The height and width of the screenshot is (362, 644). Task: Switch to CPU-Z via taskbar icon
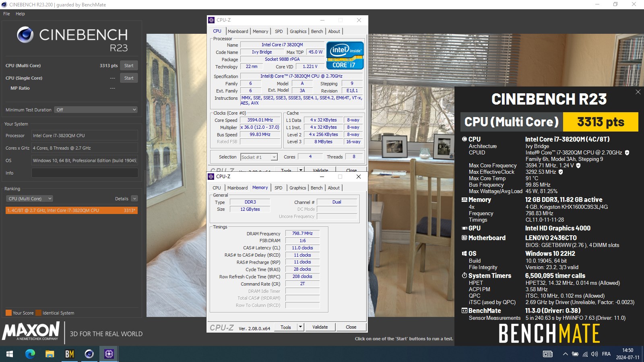(109, 354)
